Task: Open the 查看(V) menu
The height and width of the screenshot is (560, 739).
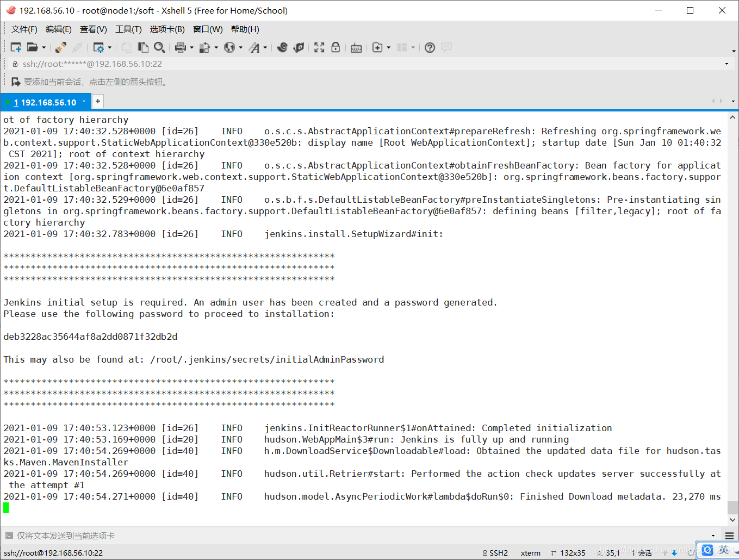Action: click(x=94, y=29)
